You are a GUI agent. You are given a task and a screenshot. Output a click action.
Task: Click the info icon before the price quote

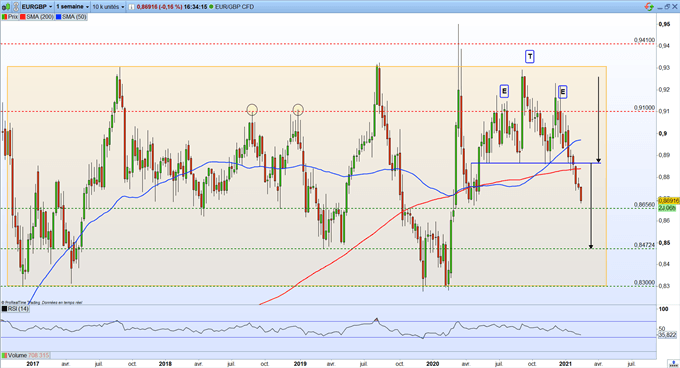point(132,7)
